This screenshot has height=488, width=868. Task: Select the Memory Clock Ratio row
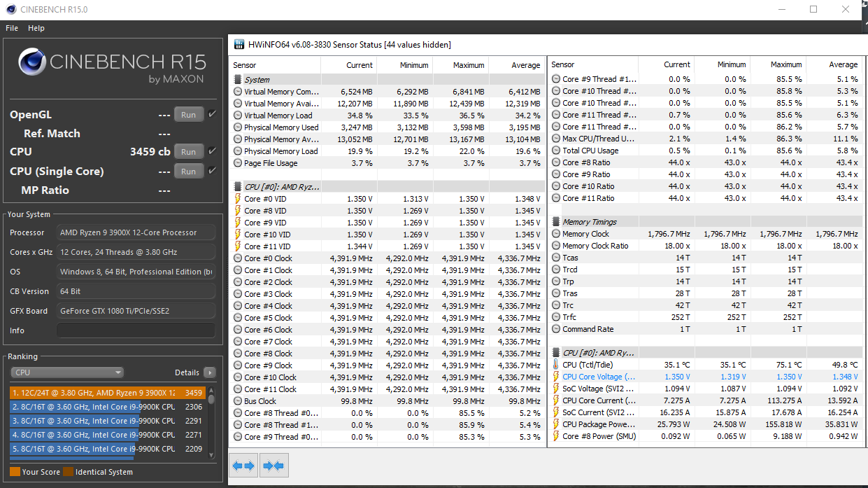click(x=706, y=246)
